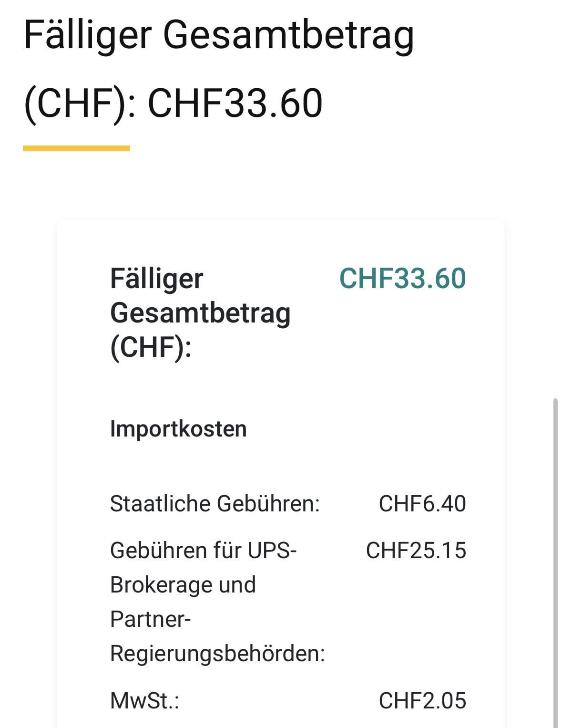The height and width of the screenshot is (728, 562).
Task: Click the "MwSt.:" label
Action: (x=144, y=701)
